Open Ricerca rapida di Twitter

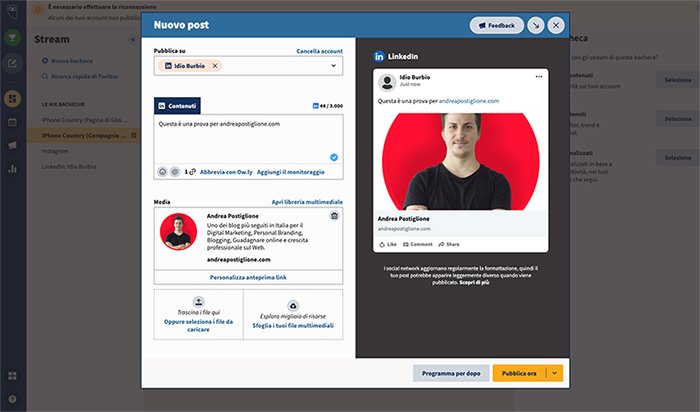[80, 76]
